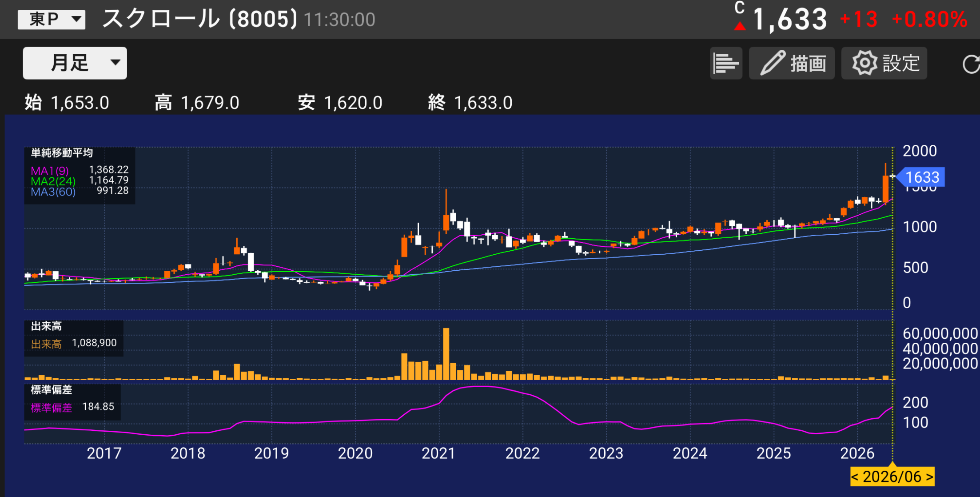Click the 2024 year axis label
The image size is (980, 497).
[x=690, y=453]
